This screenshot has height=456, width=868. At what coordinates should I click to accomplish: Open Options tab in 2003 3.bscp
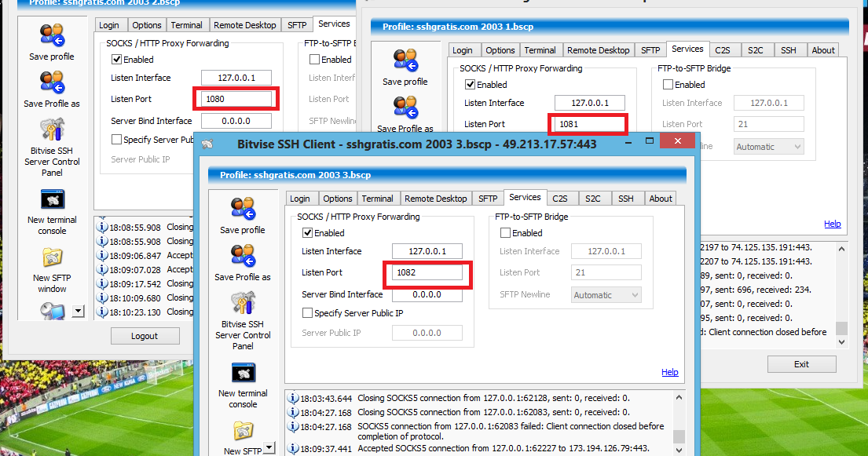(338, 199)
